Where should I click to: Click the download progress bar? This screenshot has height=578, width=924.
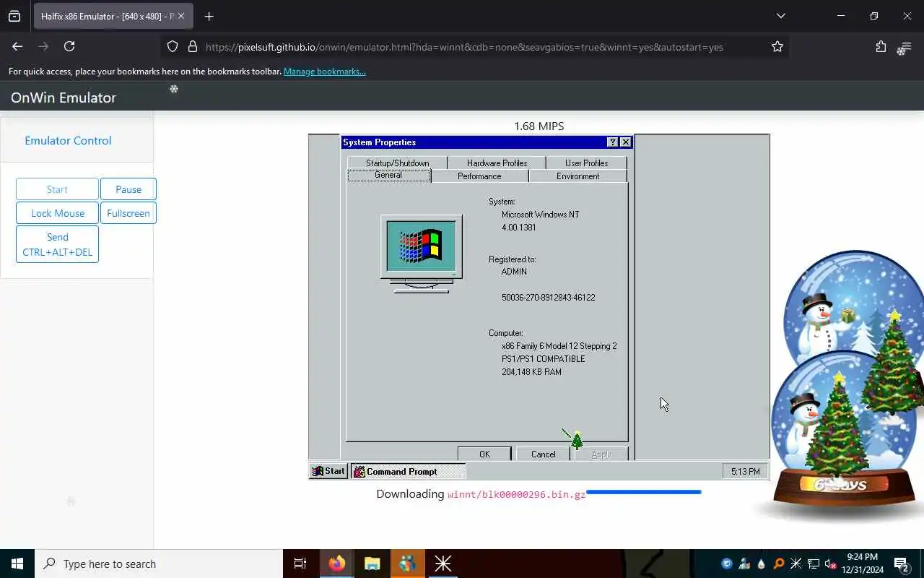pos(643,492)
